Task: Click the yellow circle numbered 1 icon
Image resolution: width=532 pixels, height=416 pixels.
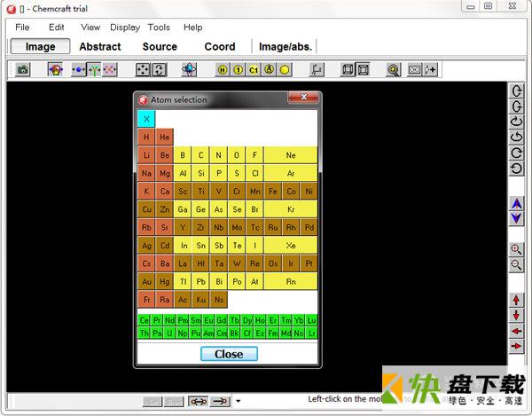Action: pos(238,70)
